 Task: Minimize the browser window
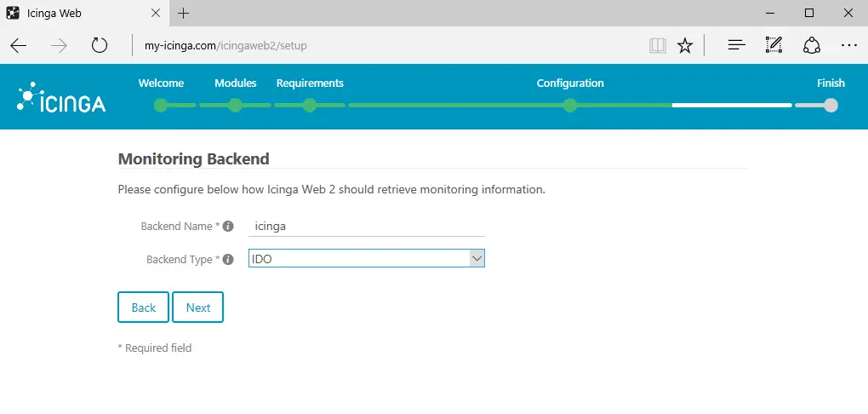click(x=770, y=13)
